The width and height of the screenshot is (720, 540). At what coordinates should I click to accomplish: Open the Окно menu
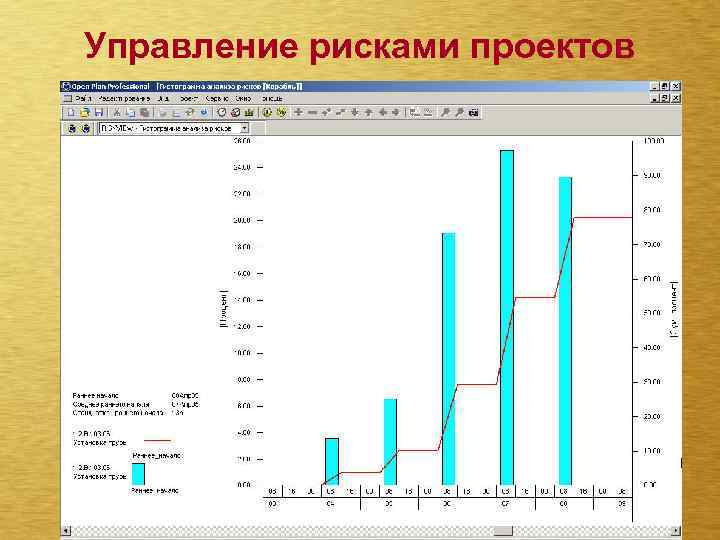(x=243, y=99)
